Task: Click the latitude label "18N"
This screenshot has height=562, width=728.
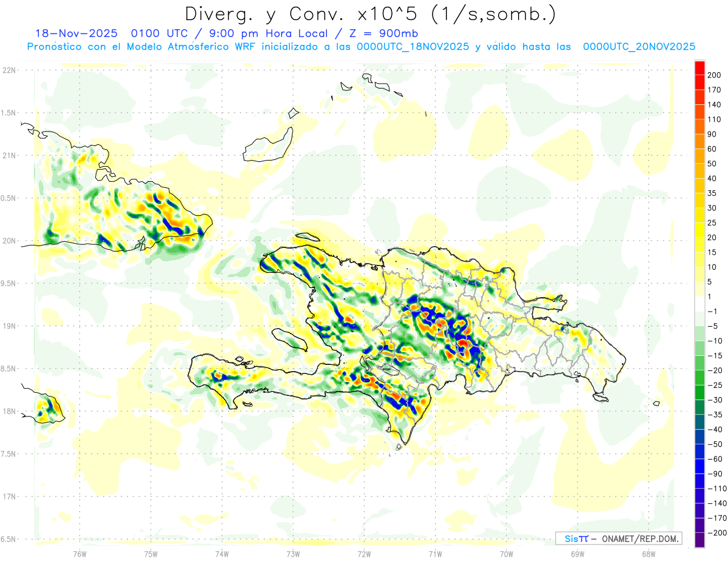Action: point(8,412)
